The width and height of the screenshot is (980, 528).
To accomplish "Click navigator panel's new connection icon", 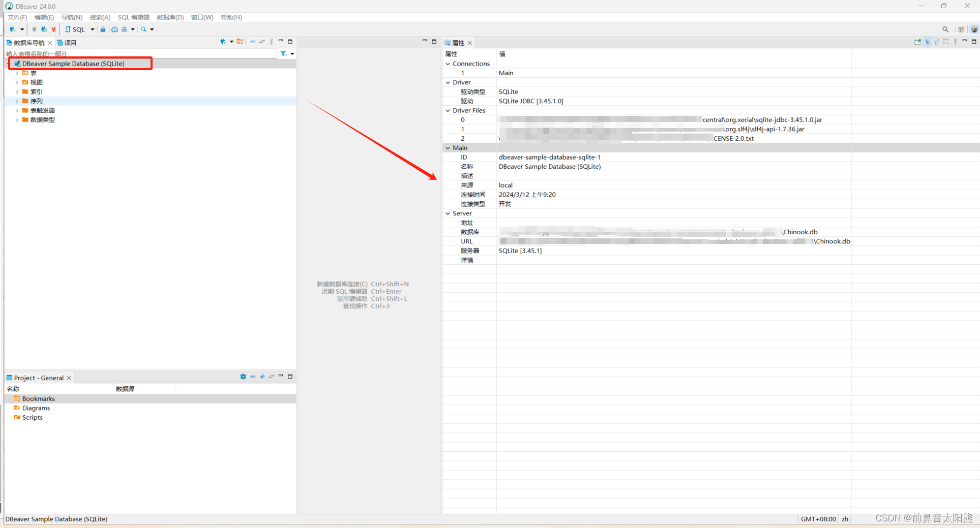I will pos(223,42).
